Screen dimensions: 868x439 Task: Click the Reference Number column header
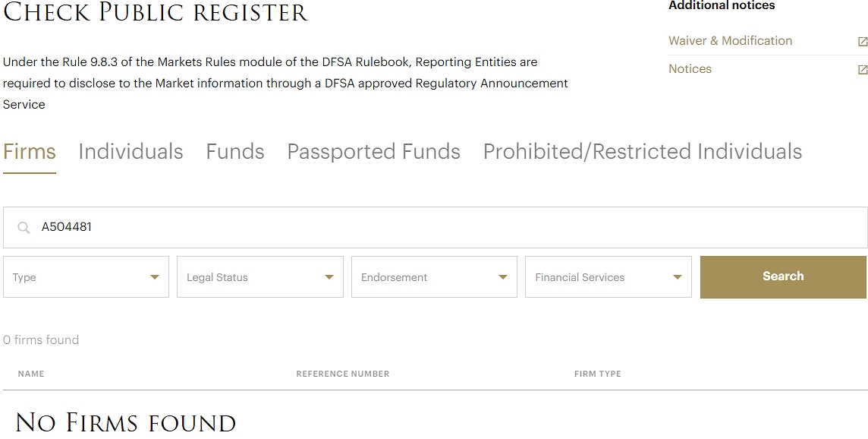pyautogui.click(x=342, y=374)
